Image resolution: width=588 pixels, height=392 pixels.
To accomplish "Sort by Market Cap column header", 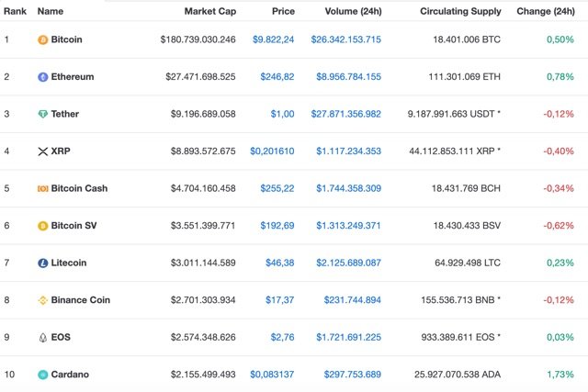I will (x=209, y=11).
